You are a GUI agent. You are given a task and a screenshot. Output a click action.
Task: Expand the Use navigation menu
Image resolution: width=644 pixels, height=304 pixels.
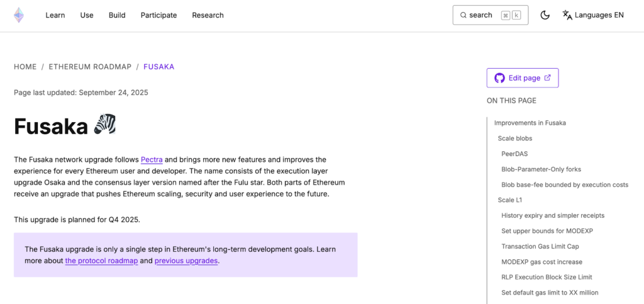pyautogui.click(x=87, y=15)
